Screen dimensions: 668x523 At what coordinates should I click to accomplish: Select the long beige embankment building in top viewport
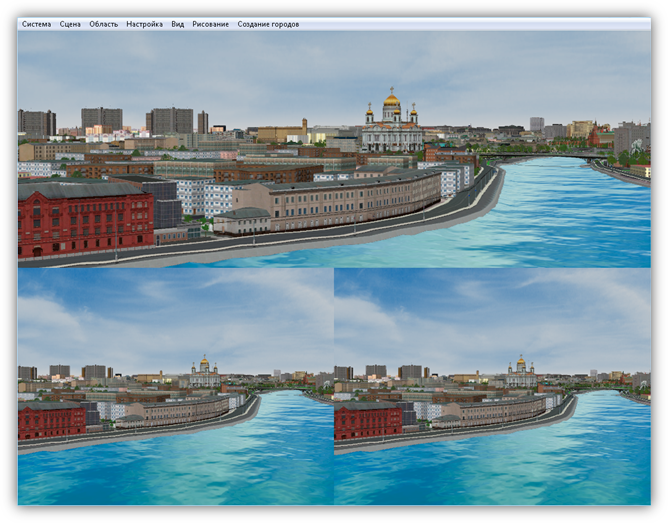click(x=340, y=199)
